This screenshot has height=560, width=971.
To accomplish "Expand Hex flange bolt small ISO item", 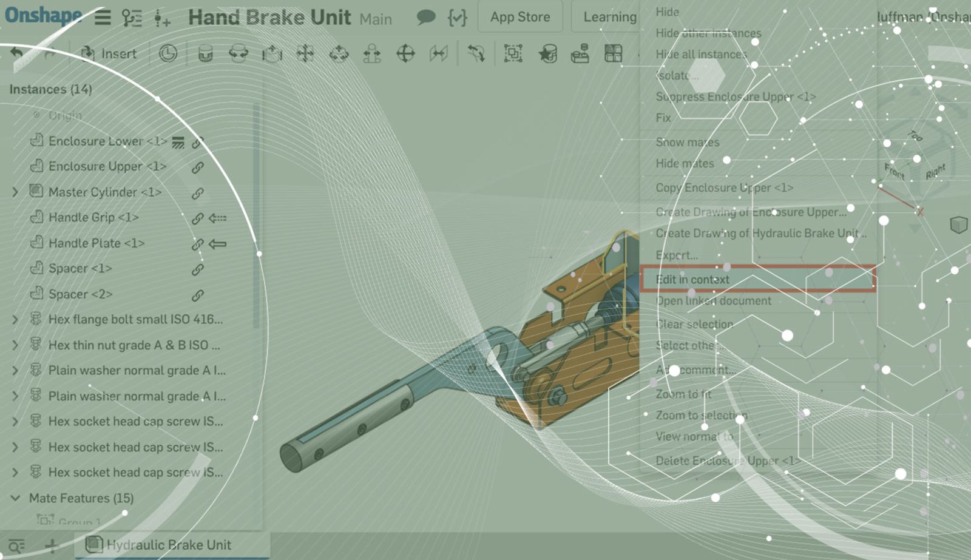I will click(15, 319).
